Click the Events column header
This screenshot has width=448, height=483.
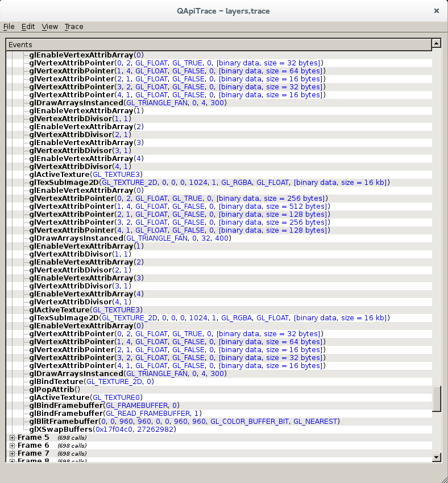pyautogui.click(x=219, y=45)
